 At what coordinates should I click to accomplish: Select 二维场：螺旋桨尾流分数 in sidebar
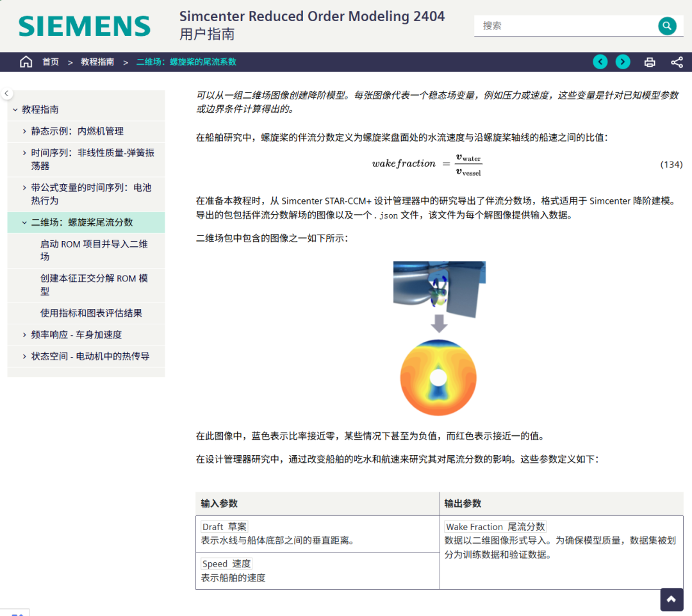[82, 222]
